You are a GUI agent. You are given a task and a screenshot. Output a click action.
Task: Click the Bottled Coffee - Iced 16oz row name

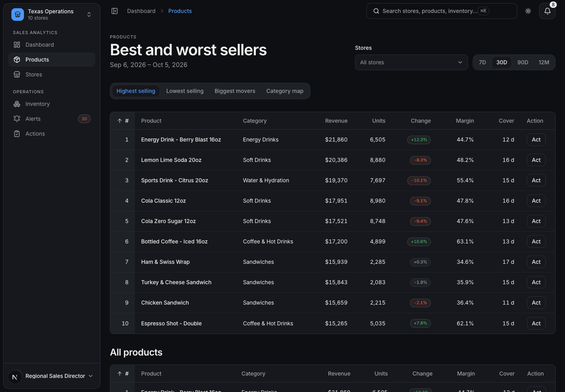tap(174, 241)
